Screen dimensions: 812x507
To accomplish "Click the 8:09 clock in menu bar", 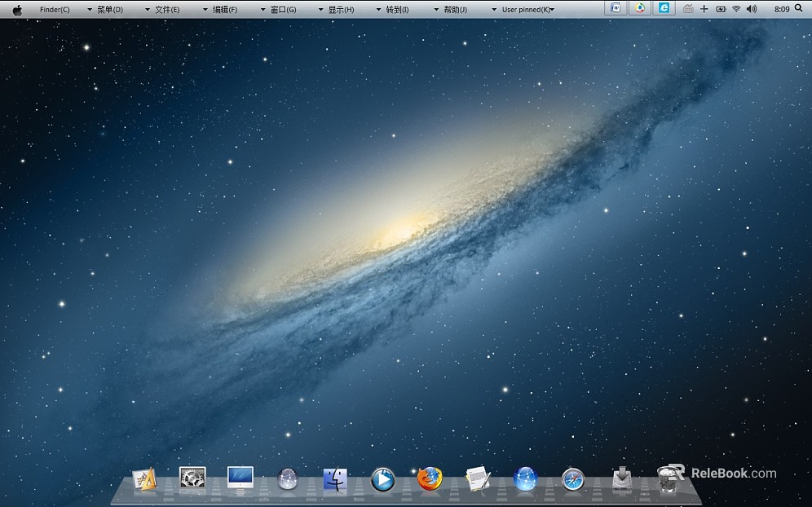I will tap(782, 9).
